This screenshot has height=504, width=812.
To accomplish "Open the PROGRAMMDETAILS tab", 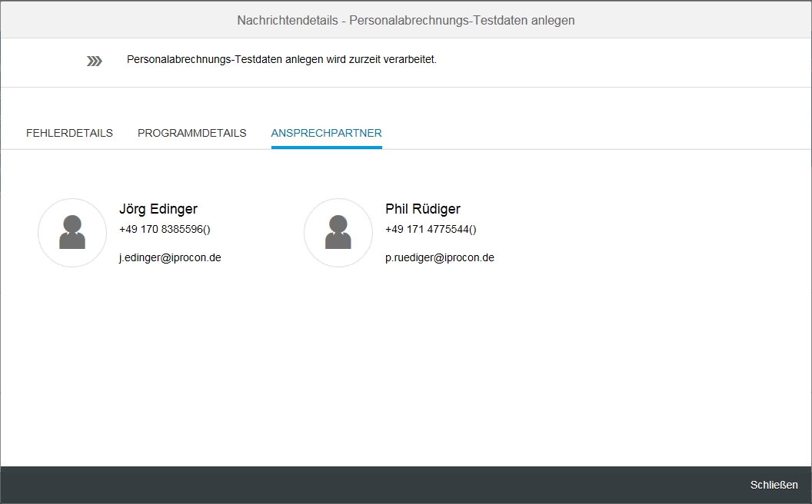I will 192,133.
